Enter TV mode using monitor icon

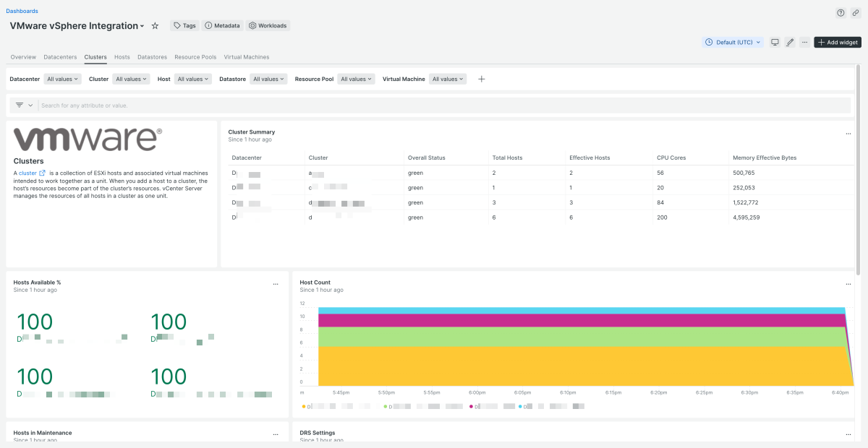click(x=775, y=43)
